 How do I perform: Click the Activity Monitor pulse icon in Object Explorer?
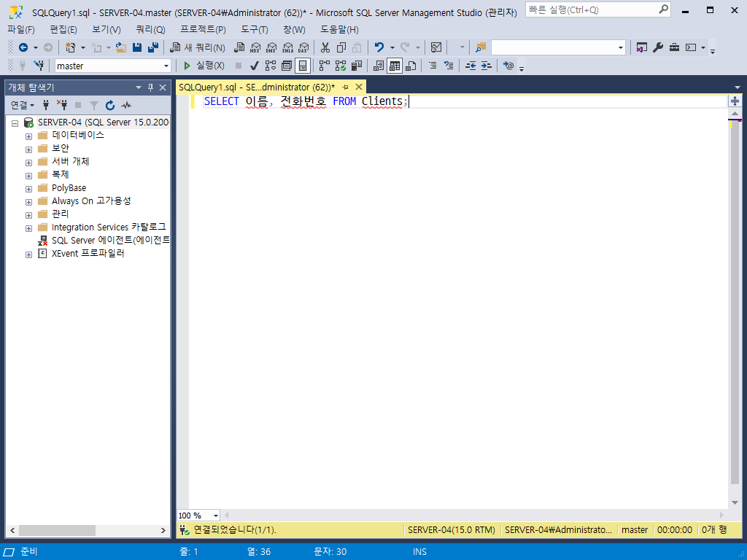[125, 105]
